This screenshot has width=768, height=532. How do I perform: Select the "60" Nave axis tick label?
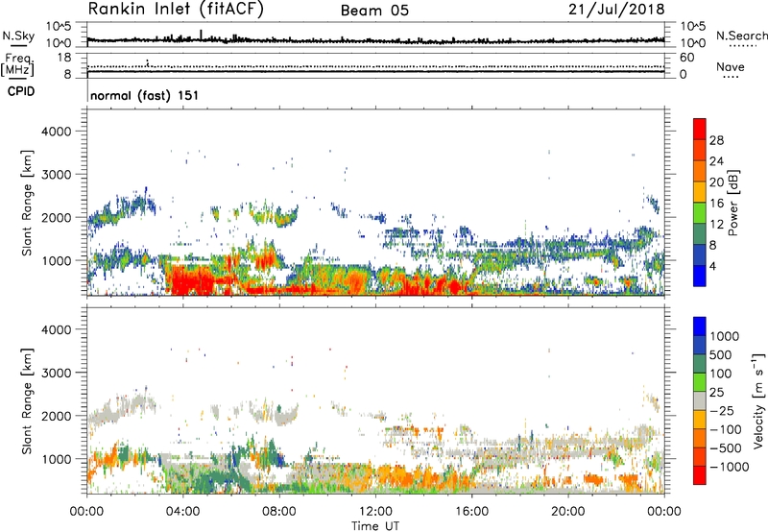pos(686,58)
